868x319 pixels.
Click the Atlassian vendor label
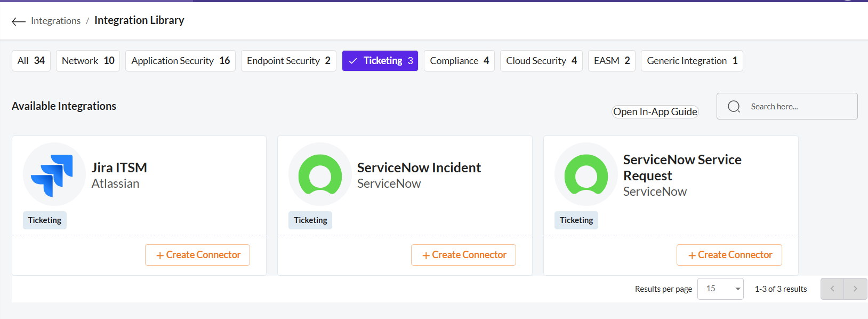point(115,184)
